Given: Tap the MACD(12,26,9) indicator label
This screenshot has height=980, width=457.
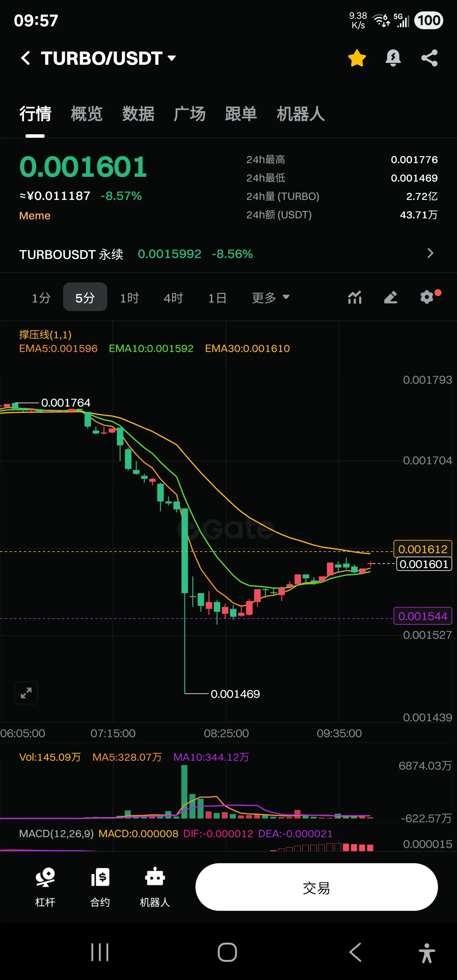Looking at the screenshot, I should pyautogui.click(x=56, y=833).
